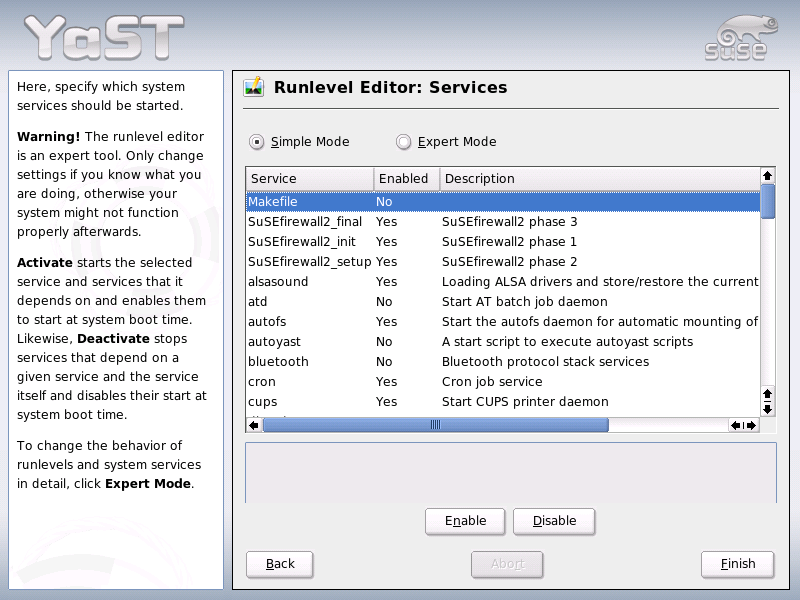This screenshot has height=600, width=800.
Task: Sort by the Service column header
Action: 310,179
